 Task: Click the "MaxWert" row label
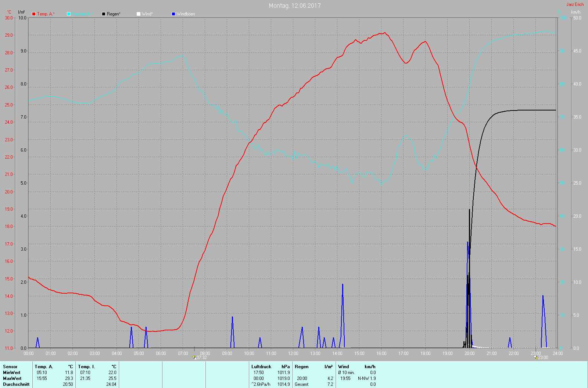tap(12, 378)
